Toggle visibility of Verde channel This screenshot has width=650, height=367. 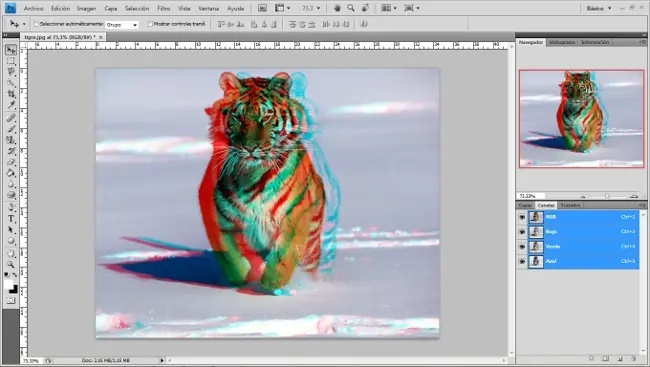point(522,247)
